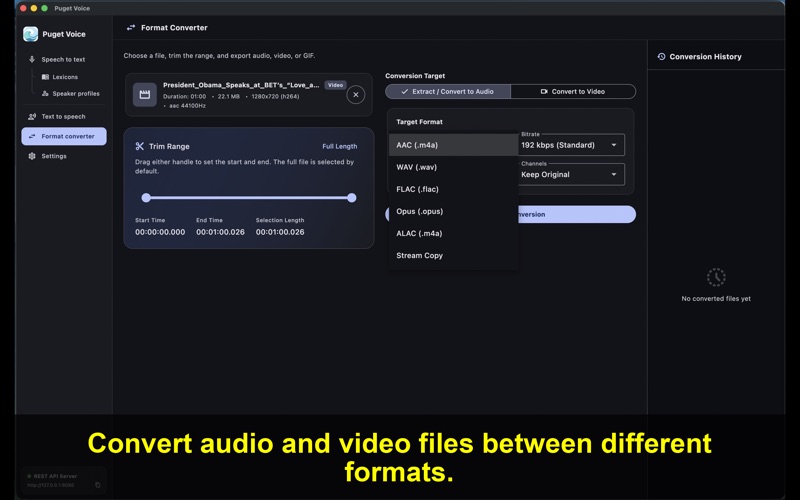Click the Text to speech icon
This screenshot has width=800, height=500.
tap(32, 116)
